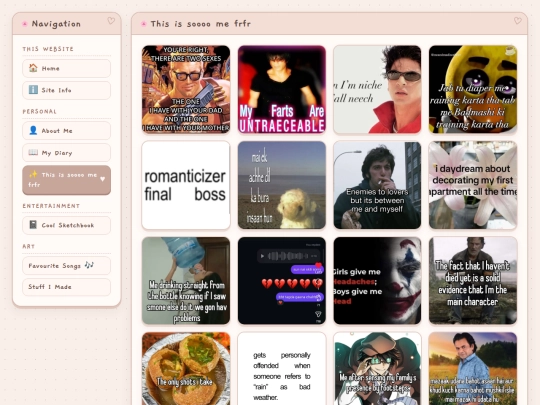Click the notebook icon beside Cool Sketchbook
The image size is (540, 405).
tap(33, 225)
